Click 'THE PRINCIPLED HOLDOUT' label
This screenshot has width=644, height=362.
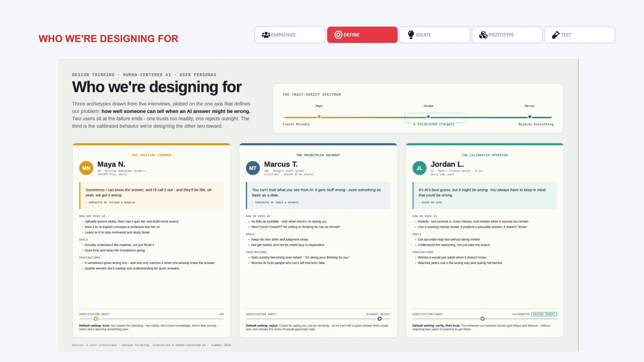pos(318,155)
